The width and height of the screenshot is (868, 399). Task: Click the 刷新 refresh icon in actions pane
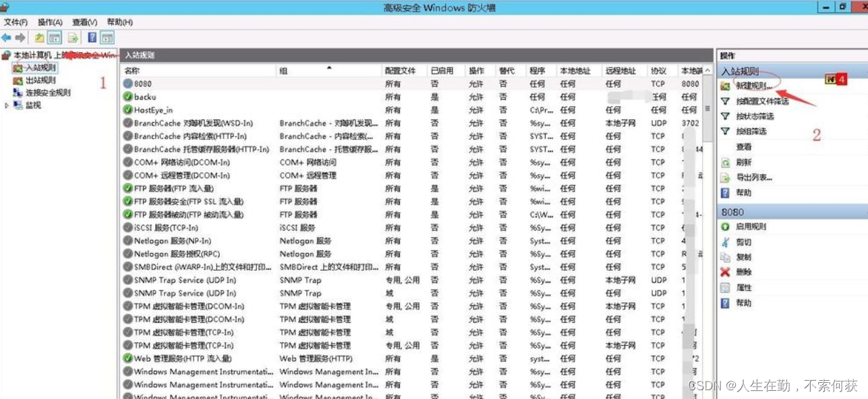[x=725, y=163]
